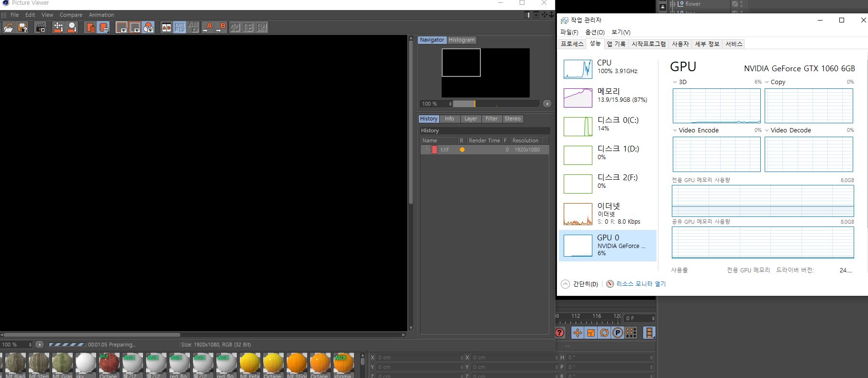
Task: Select the t.tif history entry
Action: [445, 150]
